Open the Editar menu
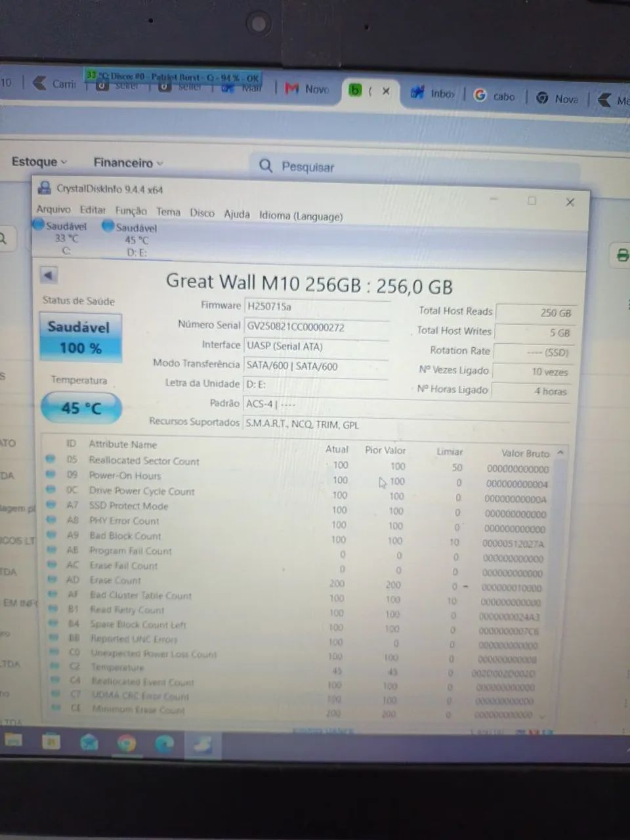Screen dimensions: 630x840 coord(93,210)
